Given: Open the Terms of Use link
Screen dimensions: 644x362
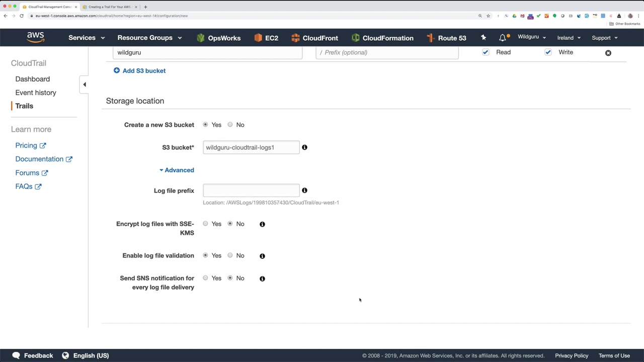Looking at the screenshot, I should (614, 355).
